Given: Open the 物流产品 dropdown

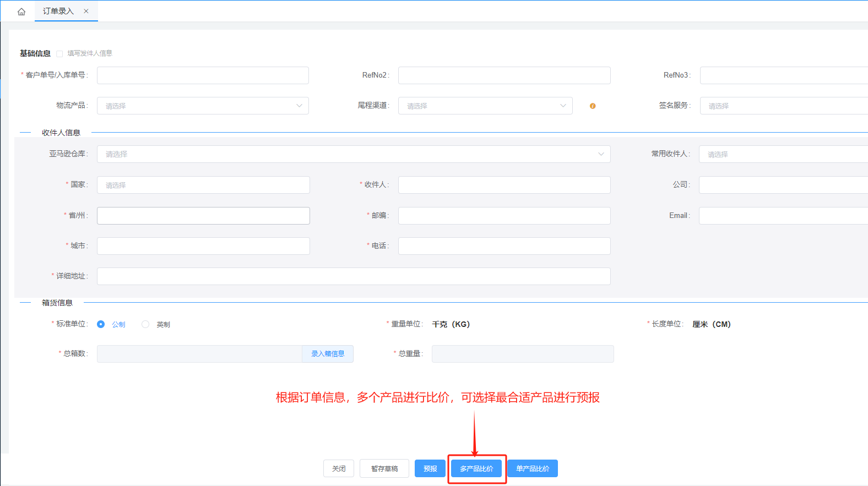Looking at the screenshot, I should (x=203, y=106).
